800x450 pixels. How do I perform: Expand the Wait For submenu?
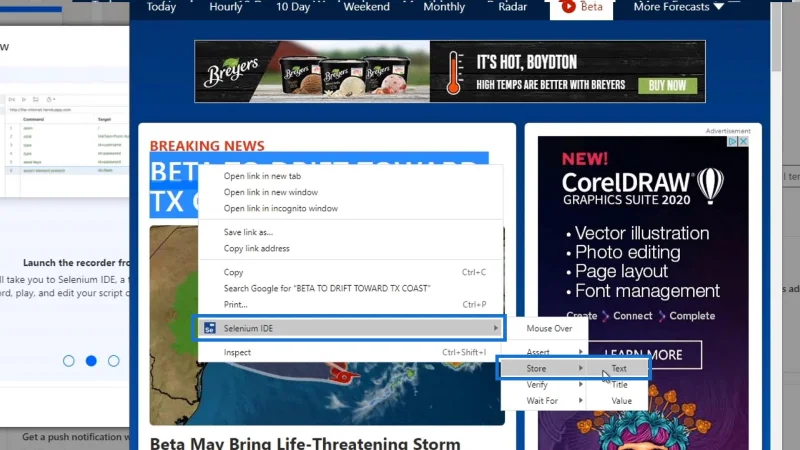click(x=543, y=401)
